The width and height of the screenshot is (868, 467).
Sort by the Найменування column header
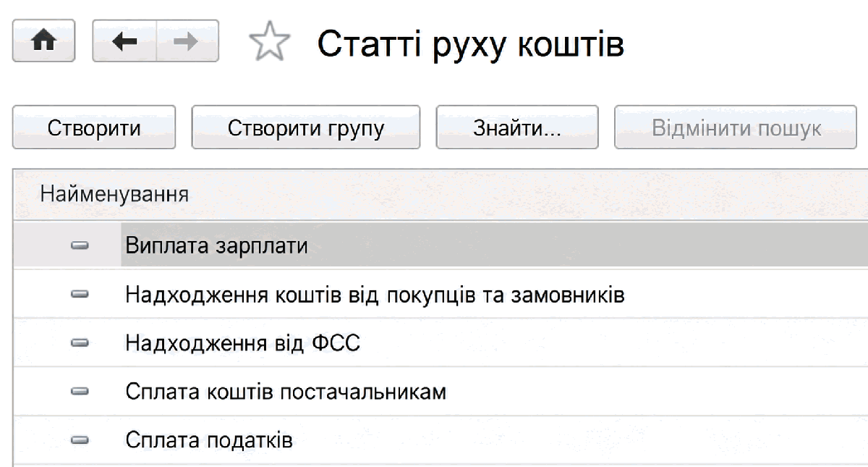(x=441, y=194)
